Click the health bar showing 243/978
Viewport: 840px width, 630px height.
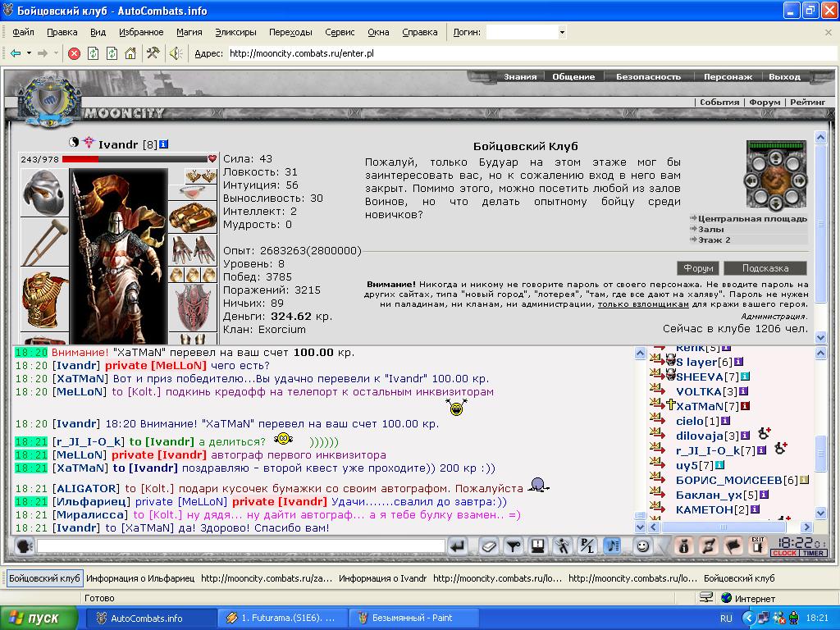pyautogui.click(x=135, y=159)
